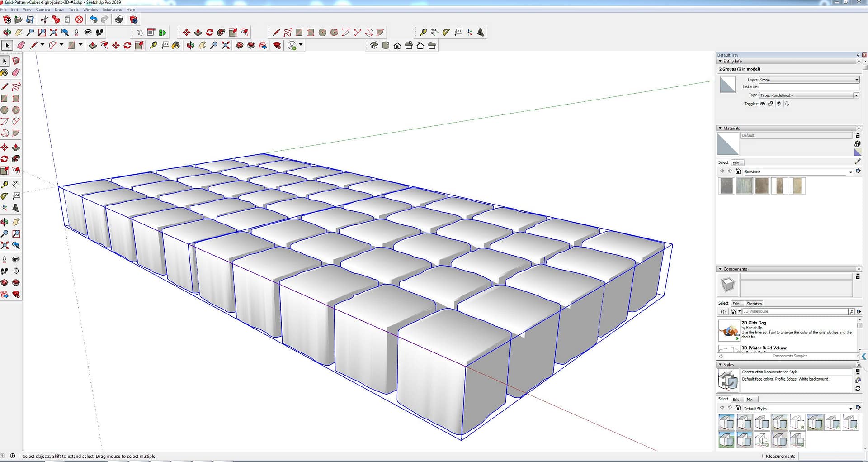Viewport: 868px width, 462px height.
Task: Choose the Make Component tool in left toolbar
Action: pos(16,61)
